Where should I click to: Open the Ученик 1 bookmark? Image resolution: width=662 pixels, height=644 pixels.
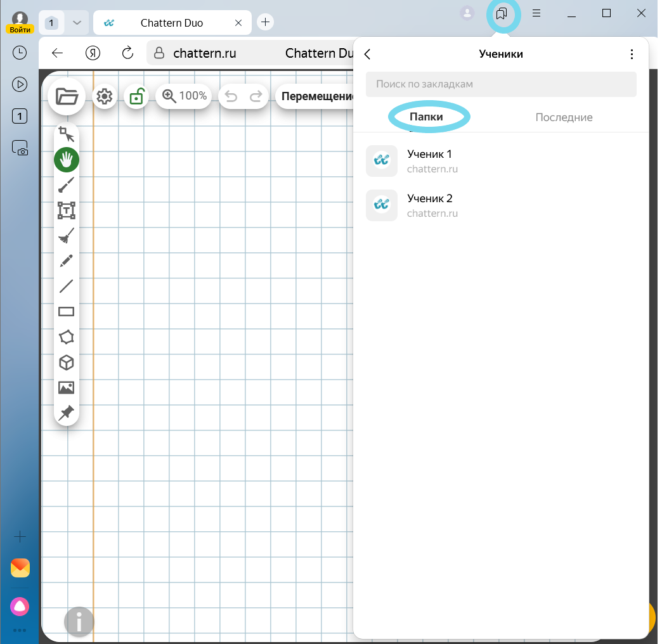[429, 161]
